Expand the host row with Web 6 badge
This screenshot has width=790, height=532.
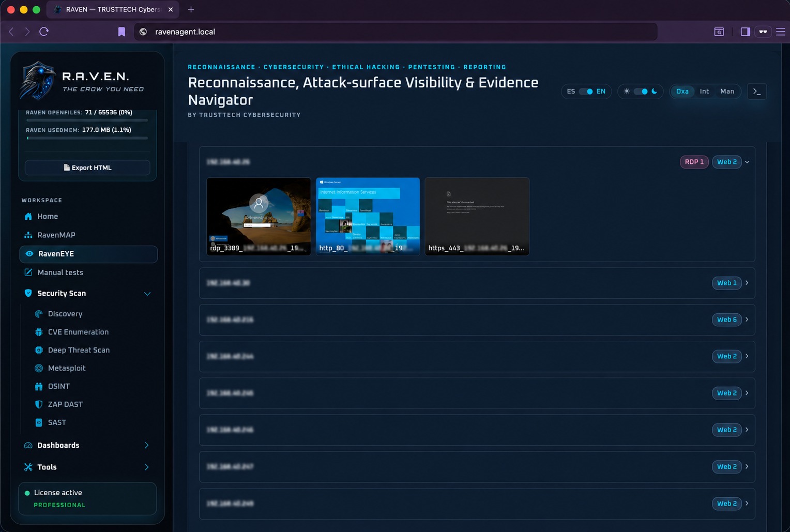click(x=747, y=320)
